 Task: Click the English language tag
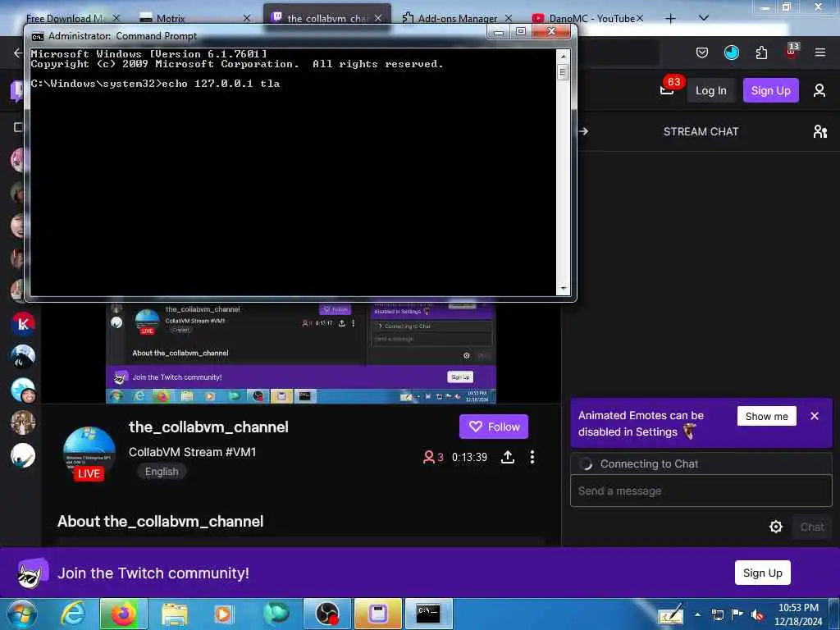pos(162,472)
